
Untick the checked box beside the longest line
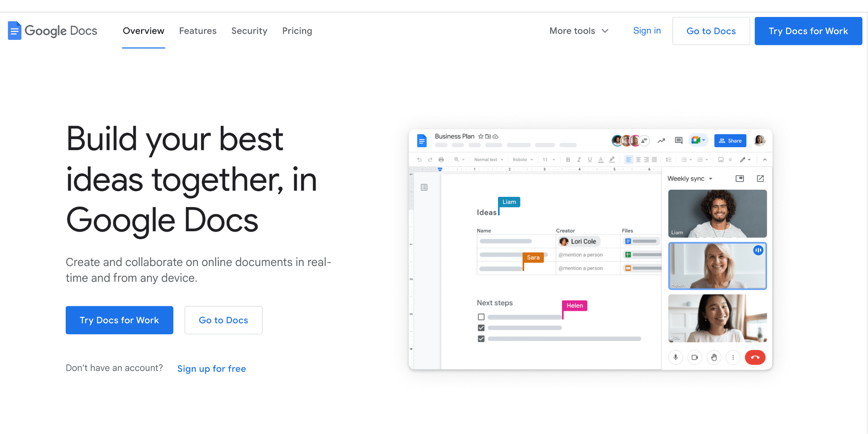click(481, 339)
